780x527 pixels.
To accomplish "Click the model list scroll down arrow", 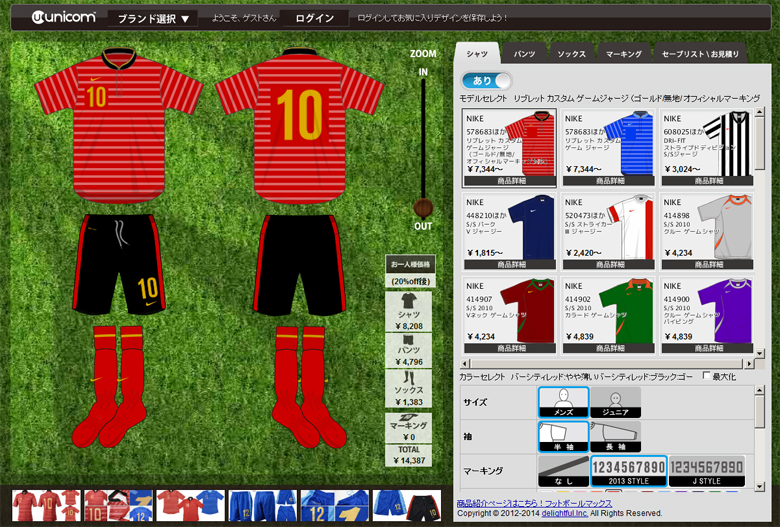I will (760, 353).
